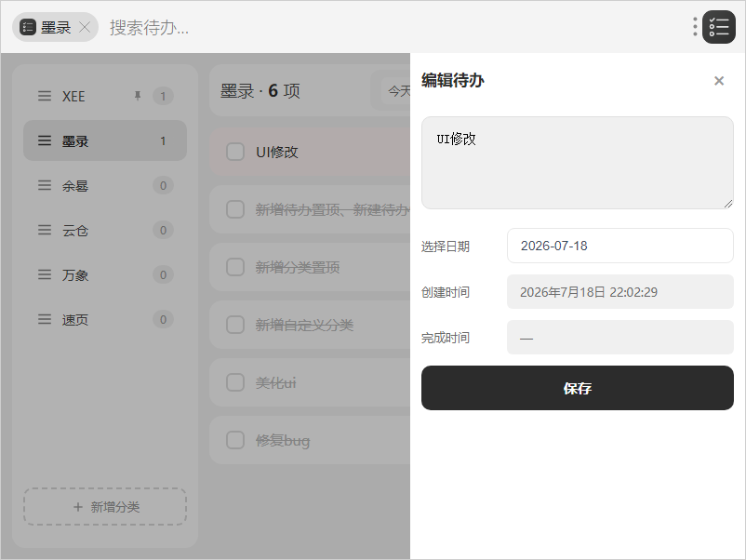
Task: Open the 选择日期 date picker field
Action: tap(619, 246)
